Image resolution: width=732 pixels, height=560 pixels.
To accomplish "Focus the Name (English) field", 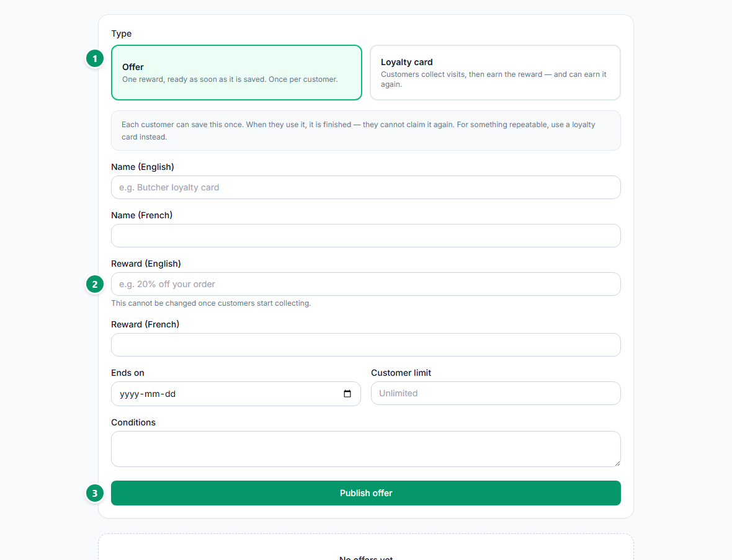I will pyautogui.click(x=366, y=188).
